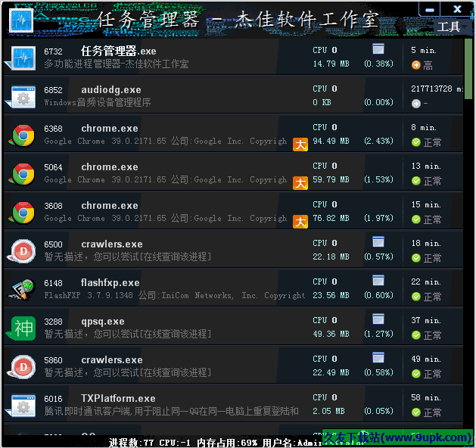Click orange 大 badge on chrome 6368
476x448 pixels.
(300, 145)
